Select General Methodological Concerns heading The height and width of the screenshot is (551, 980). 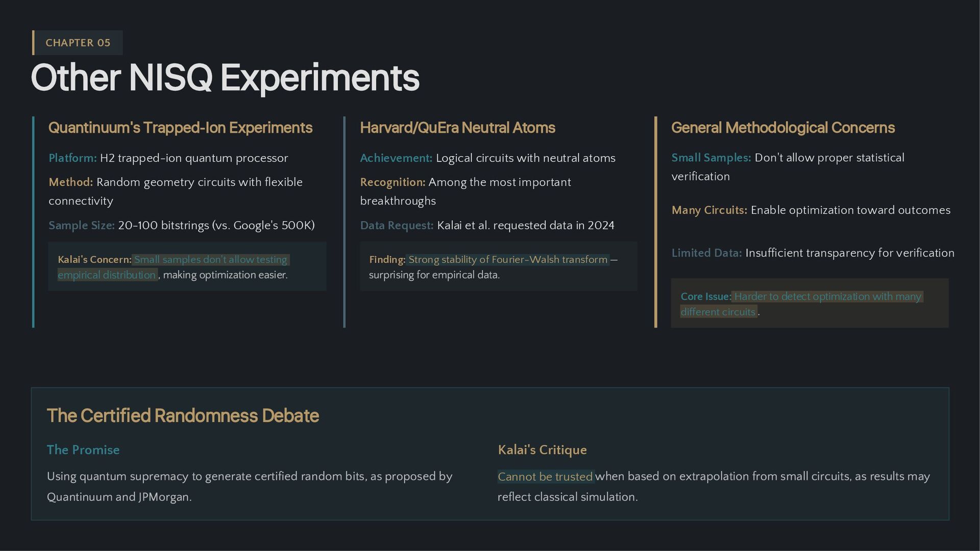click(782, 128)
